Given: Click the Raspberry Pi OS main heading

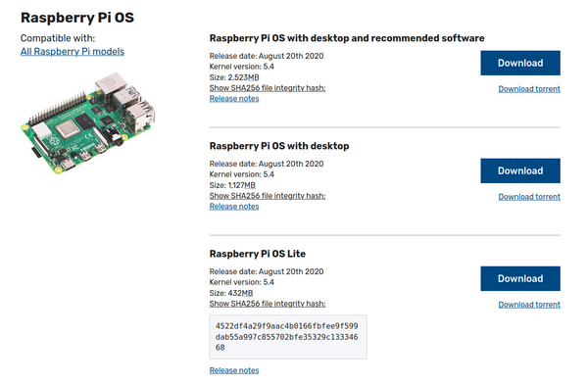Looking at the screenshot, I should [77, 18].
